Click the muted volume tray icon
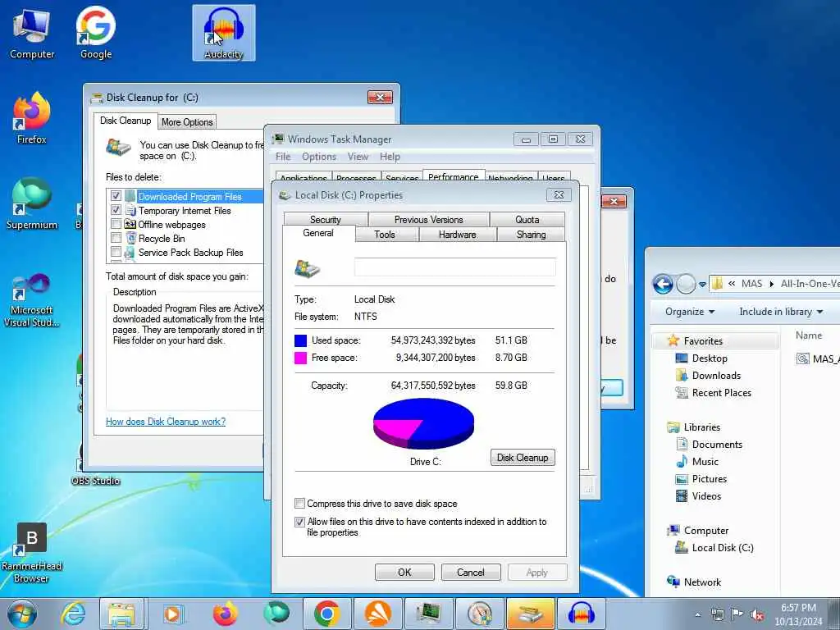The height and width of the screenshot is (630, 840). coord(757,615)
